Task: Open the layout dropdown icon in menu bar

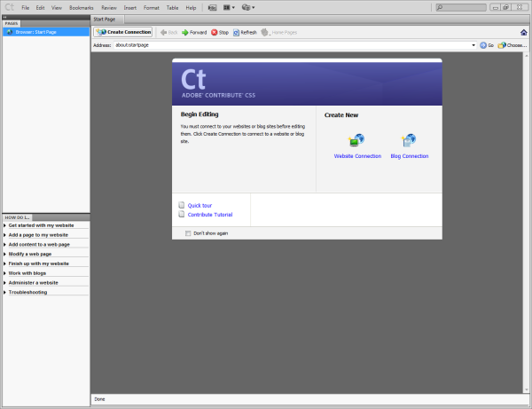Action: 229,7
